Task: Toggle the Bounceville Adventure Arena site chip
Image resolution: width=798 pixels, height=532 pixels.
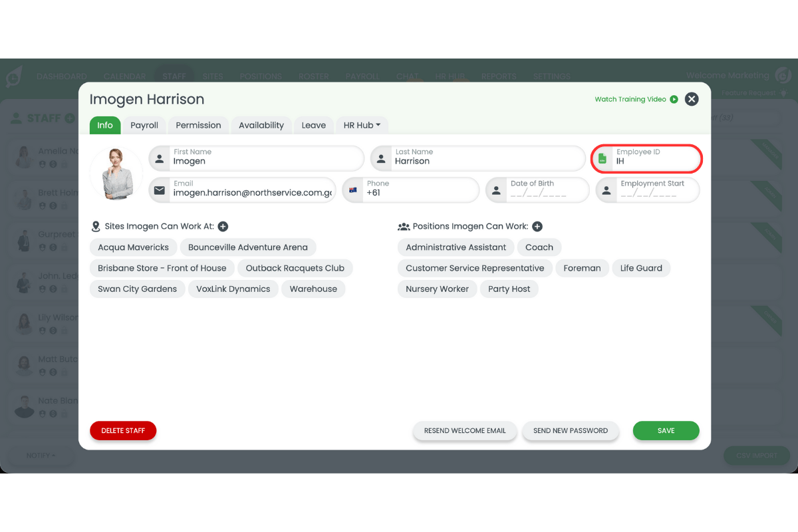Action: (x=248, y=247)
